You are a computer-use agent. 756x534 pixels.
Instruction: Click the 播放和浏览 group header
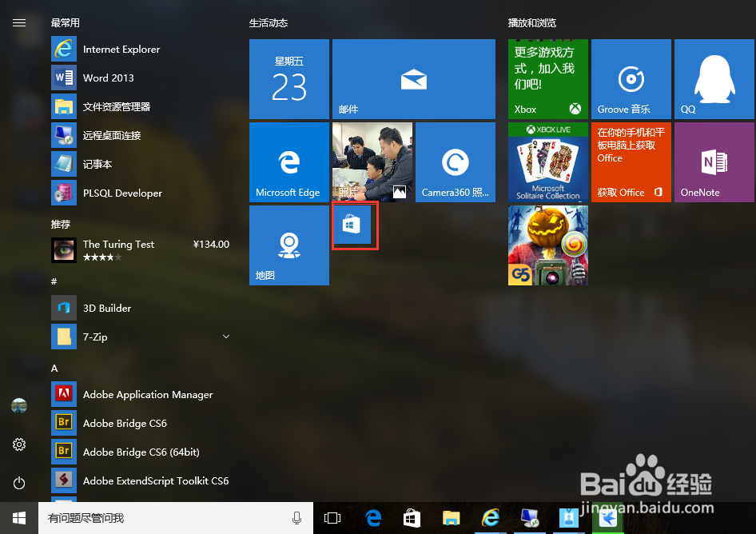(x=531, y=22)
